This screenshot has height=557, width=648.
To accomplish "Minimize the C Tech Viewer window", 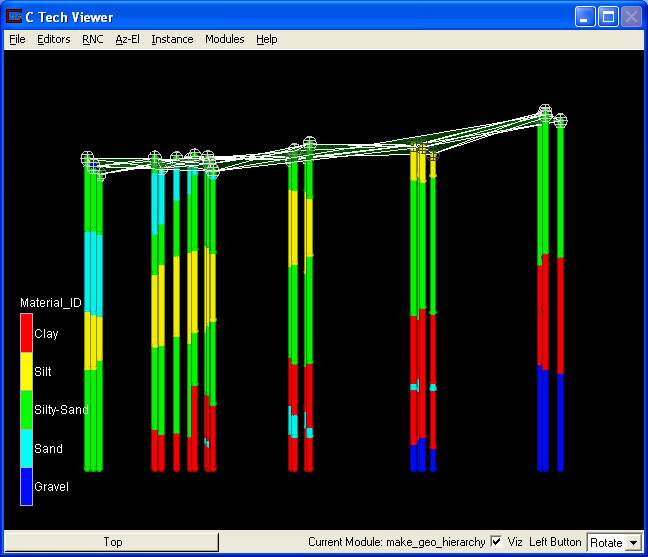I will tap(584, 17).
